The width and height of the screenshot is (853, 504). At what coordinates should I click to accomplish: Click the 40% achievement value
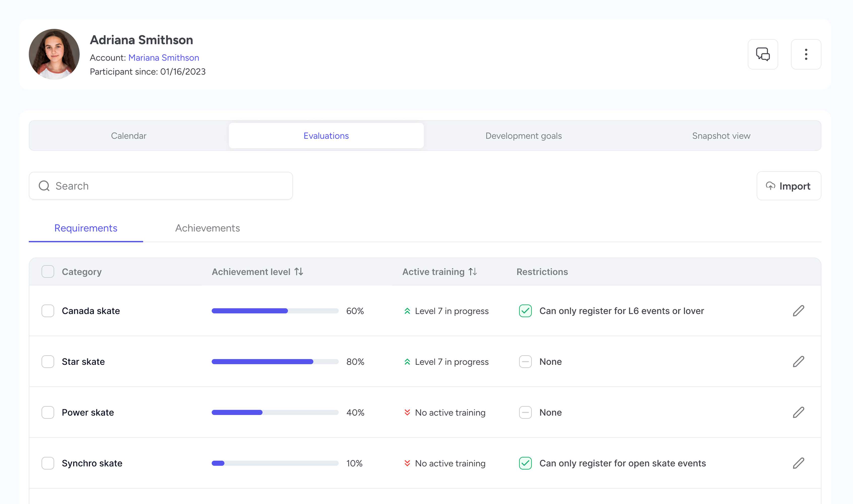[355, 412]
